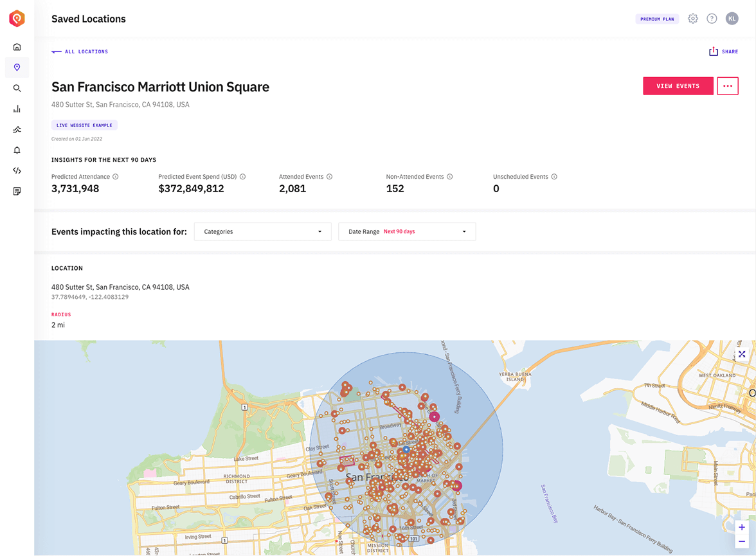Click the PredictHQ logo icon
Image resolution: width=756 pixels, height=556 pixels.
click(x=17, y=19)
